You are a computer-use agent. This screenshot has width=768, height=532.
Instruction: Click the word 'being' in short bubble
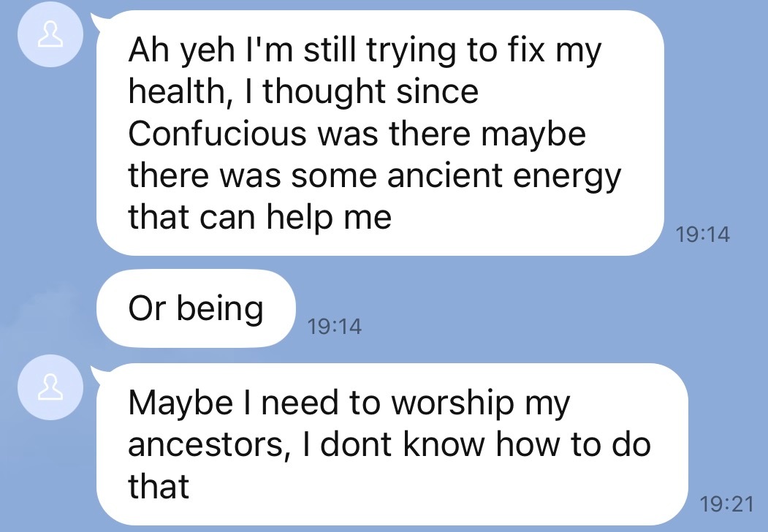tap(220, 310)
